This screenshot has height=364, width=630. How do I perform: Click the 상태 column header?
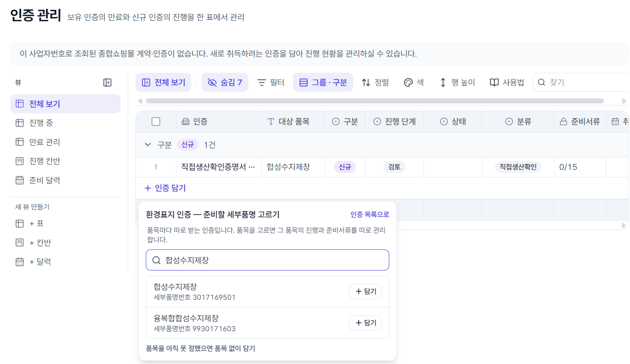(453, 121)
